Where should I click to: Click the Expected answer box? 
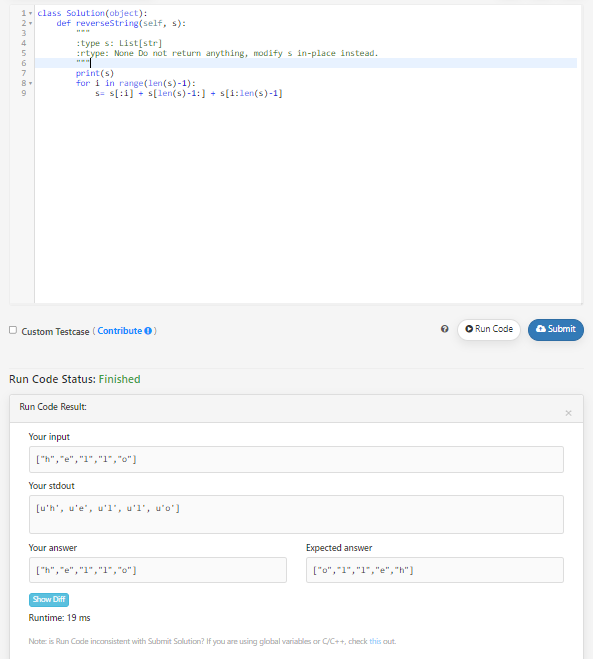[435, 570]
